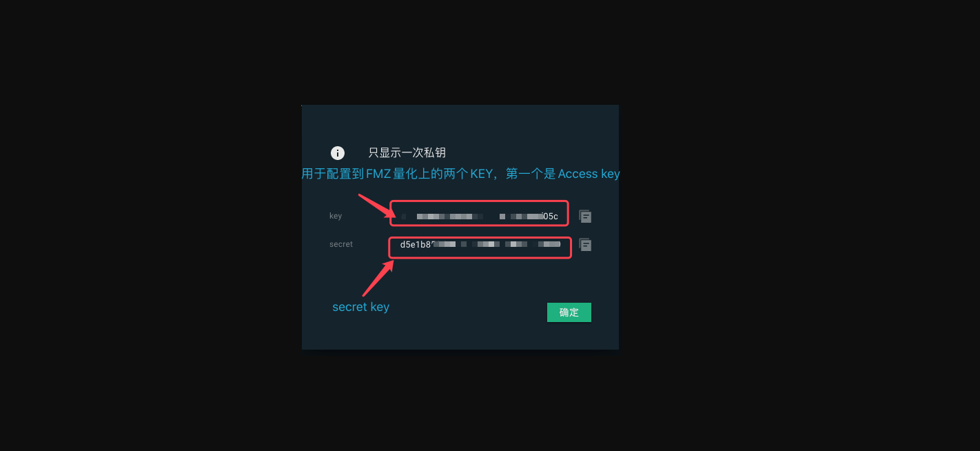Viewport: 980px width, 451px height.
Task: Copy the access key with its copy icon
Action: pyautogui.click(x=585, y=217)
